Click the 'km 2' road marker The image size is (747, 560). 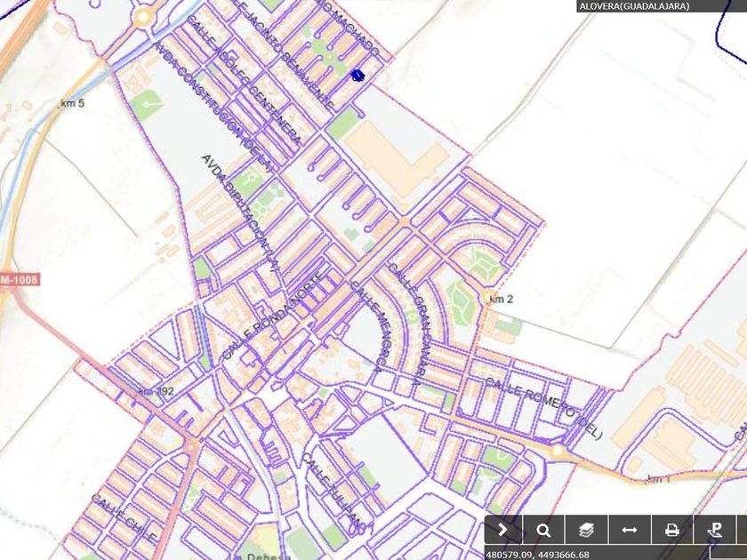tap(501, 300)
